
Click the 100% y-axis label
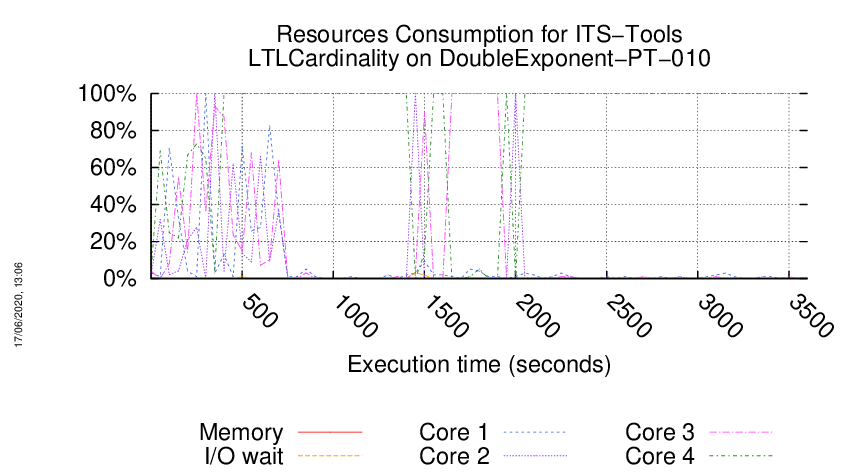coord(107,94)
